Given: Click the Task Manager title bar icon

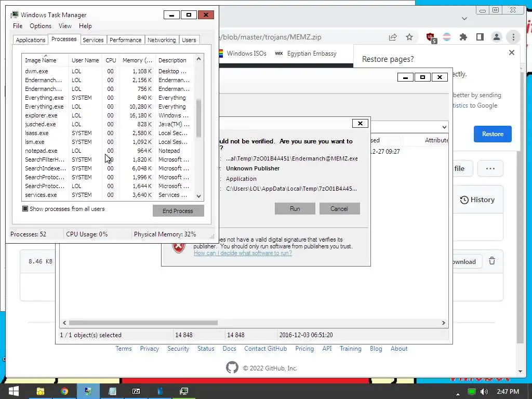Looking at the screenshot, I should [14, 15].
